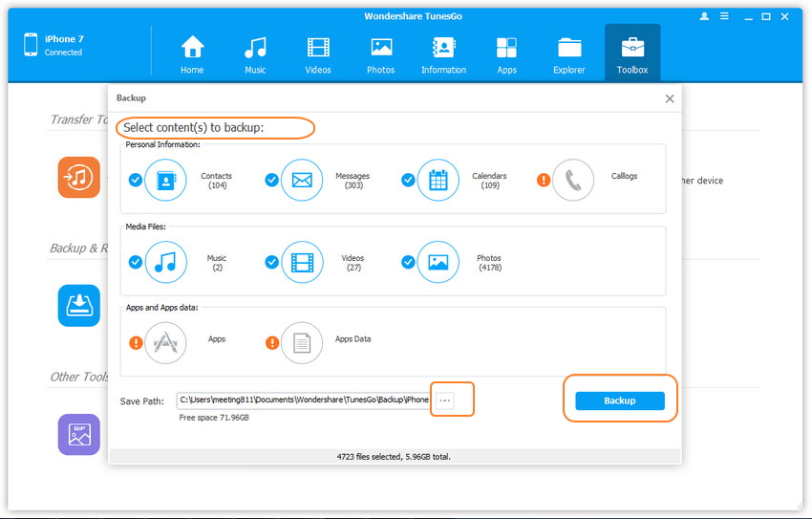Switch to the Explorer tab

(x=569, y=54)
